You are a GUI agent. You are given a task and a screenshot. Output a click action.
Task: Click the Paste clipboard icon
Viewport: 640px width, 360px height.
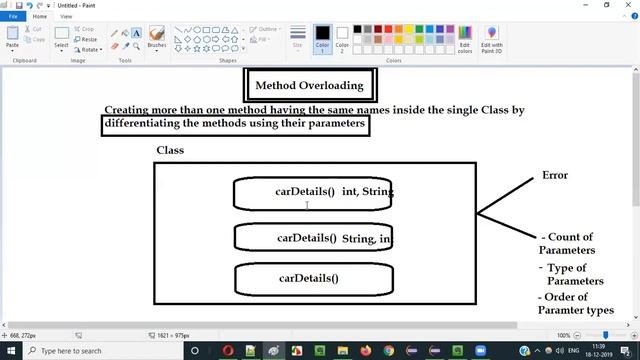(12, 33)
